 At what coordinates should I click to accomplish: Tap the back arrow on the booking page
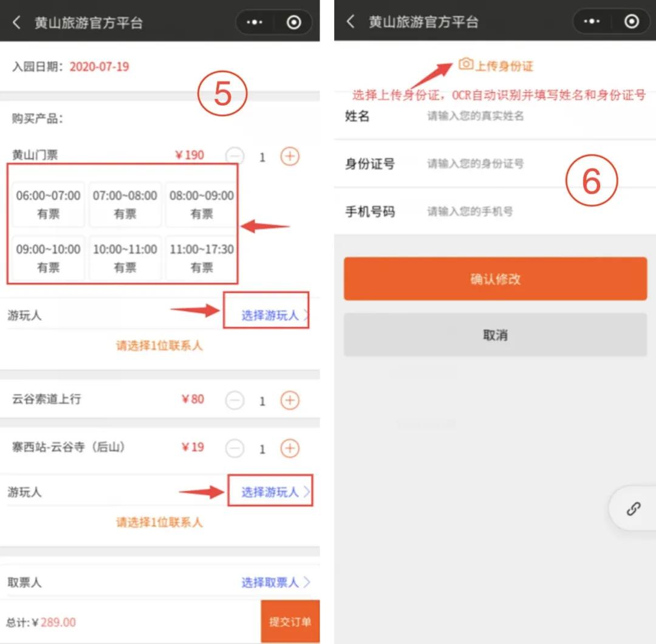16,21
